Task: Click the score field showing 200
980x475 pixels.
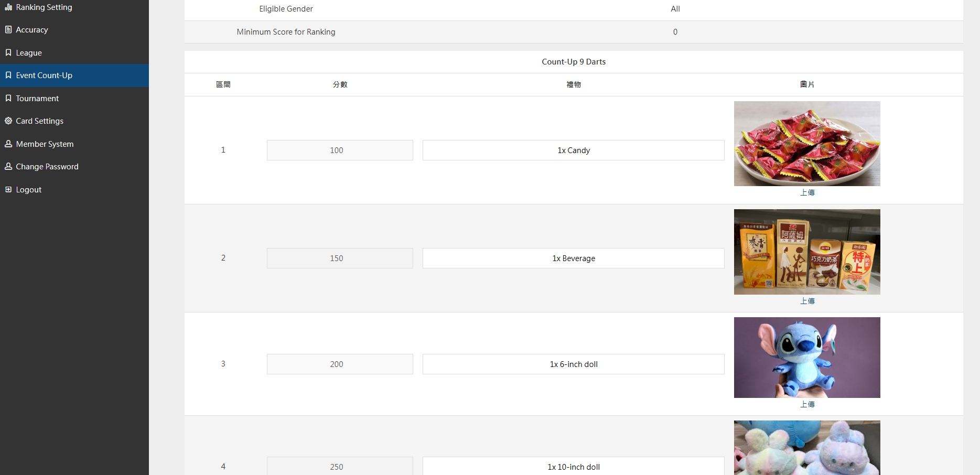Action: pyautogui.click(x=340, y=364)
